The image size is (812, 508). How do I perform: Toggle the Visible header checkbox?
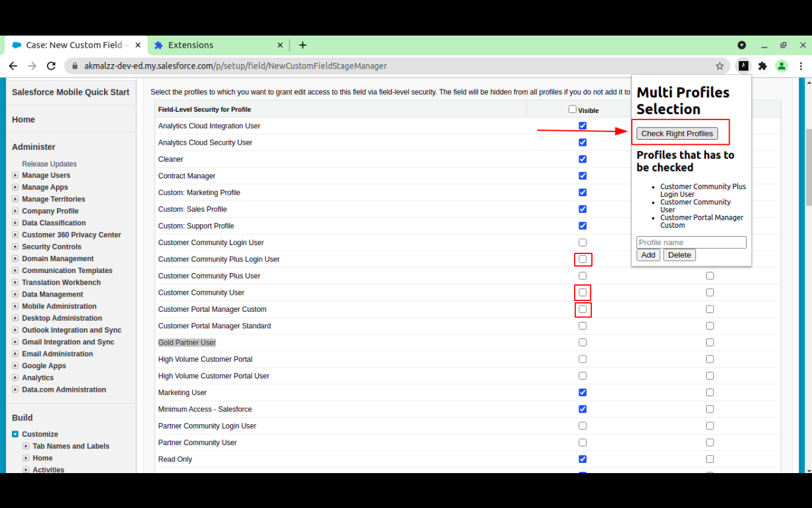tap(572, 108)
